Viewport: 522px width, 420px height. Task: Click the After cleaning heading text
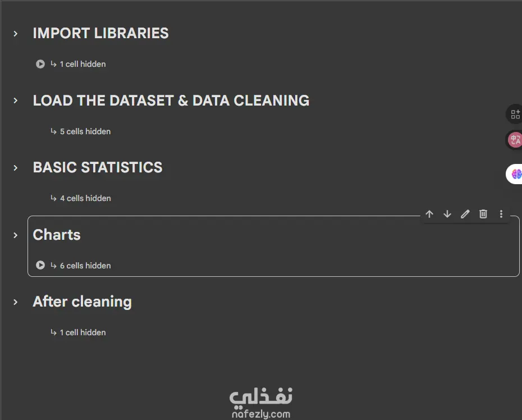[x=82, y=302]
